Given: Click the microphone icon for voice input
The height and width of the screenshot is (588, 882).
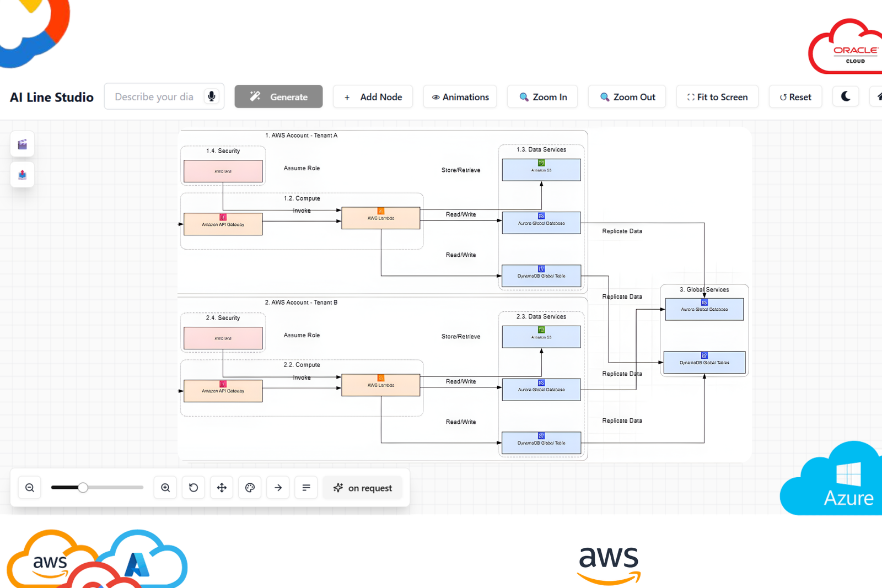Looking at the screenshot, I should tap(212, 96).
